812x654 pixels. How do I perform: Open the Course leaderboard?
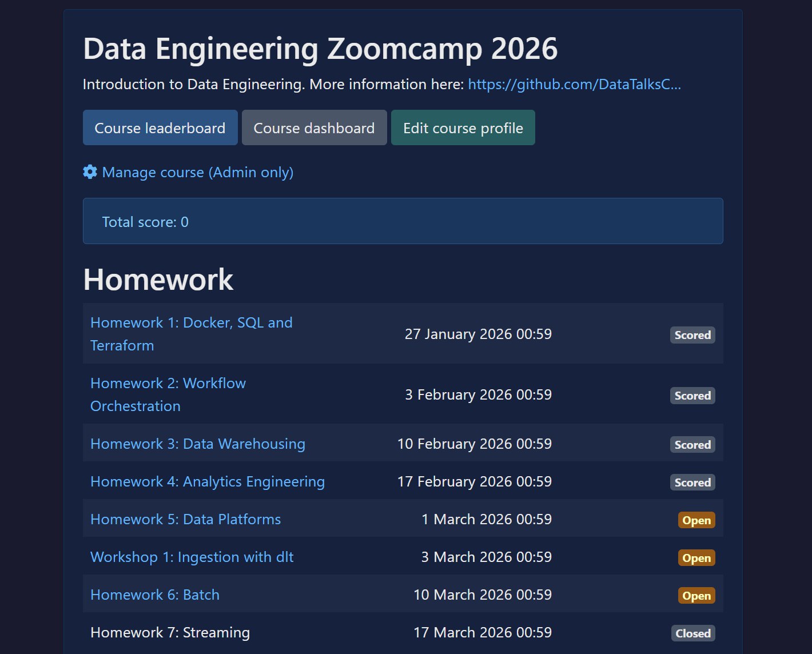pos(160,127)
